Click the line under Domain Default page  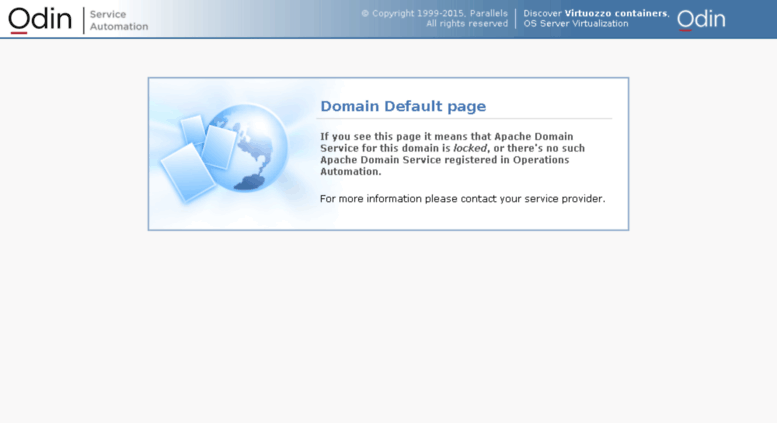point(465,119)
